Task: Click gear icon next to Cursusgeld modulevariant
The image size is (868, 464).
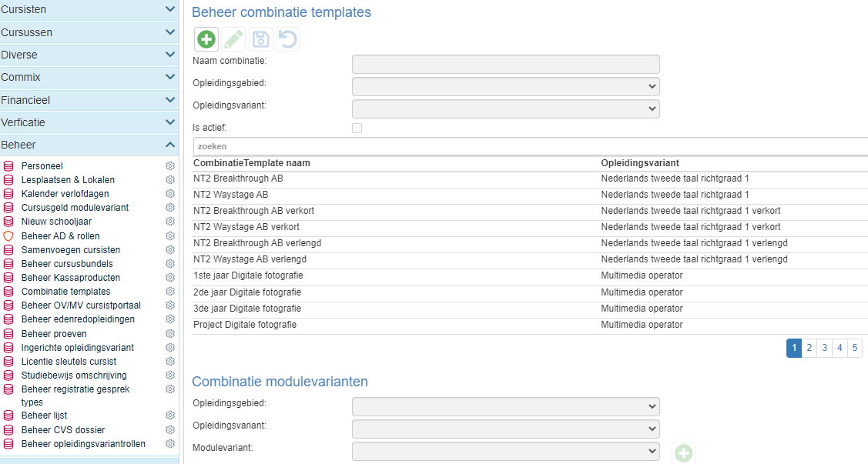Action: pos(170,208)
